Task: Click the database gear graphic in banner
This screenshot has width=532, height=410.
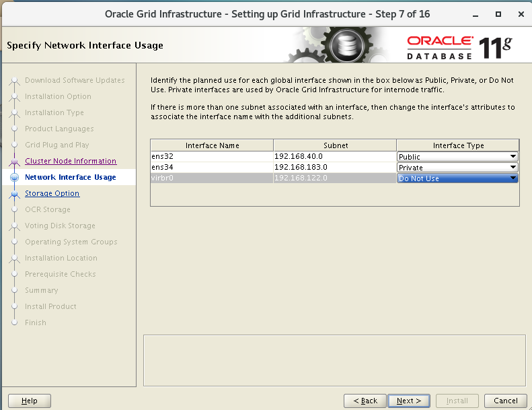Action: 346,45
